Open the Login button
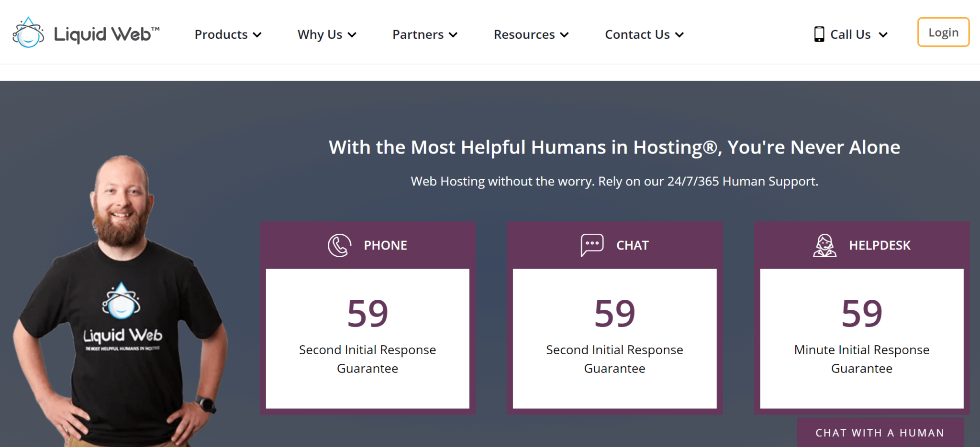Screen dimensions: 980x447 pos(943,32)
